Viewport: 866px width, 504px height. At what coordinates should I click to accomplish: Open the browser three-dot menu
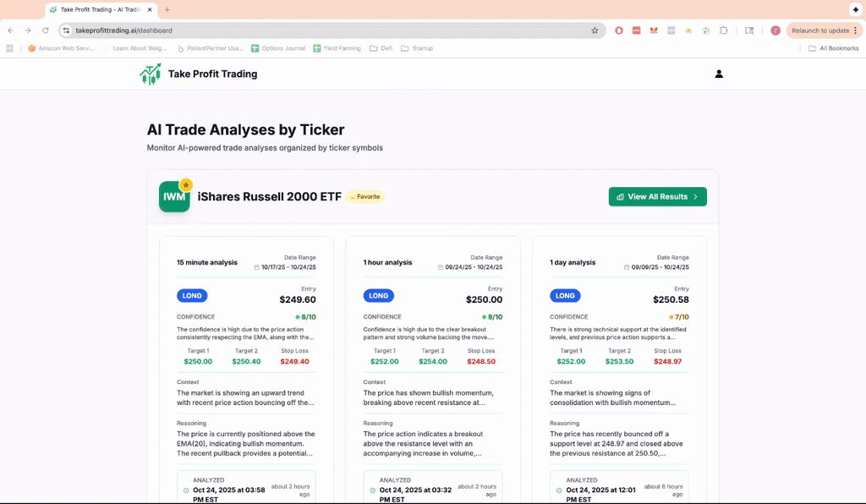tap(857, 30)
